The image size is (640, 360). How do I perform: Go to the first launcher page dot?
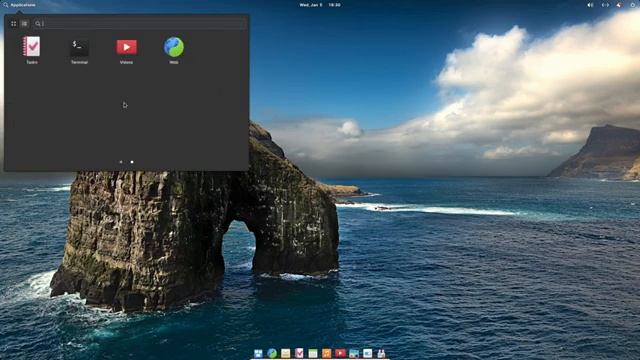pos(121,162)
